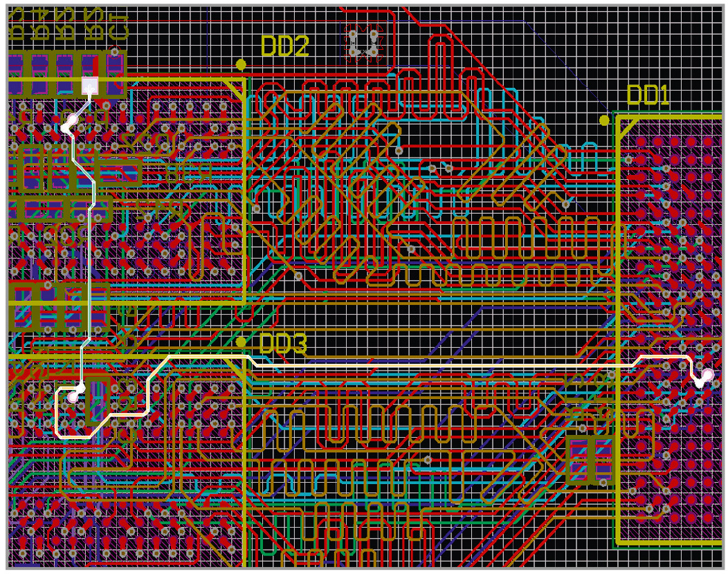Select the DD1 component designator label

(648, 95)
